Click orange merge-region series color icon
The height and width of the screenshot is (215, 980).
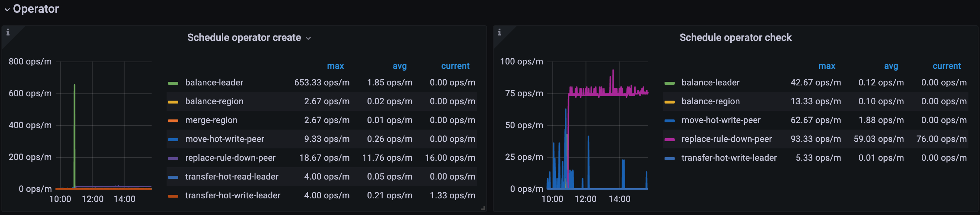173,121
